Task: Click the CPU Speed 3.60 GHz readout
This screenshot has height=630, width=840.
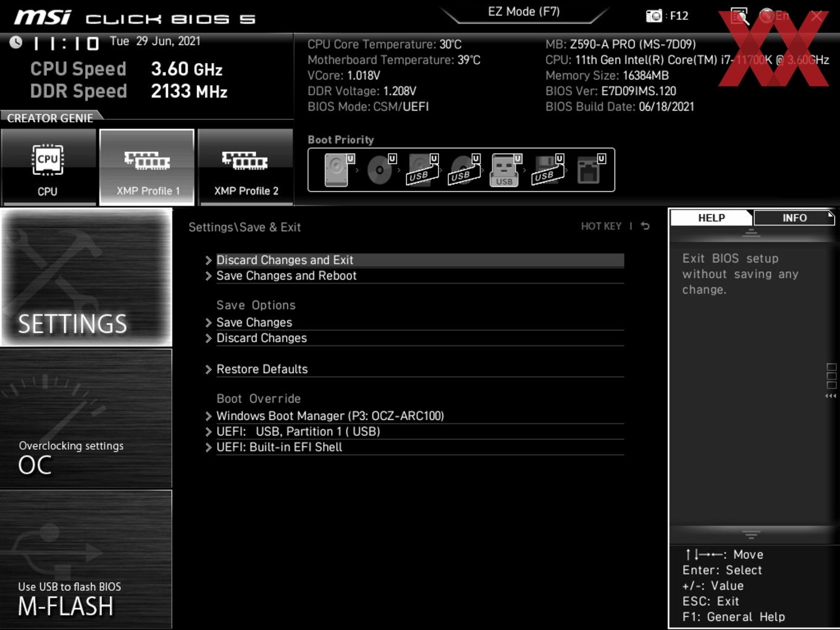Action: (126, 69)
